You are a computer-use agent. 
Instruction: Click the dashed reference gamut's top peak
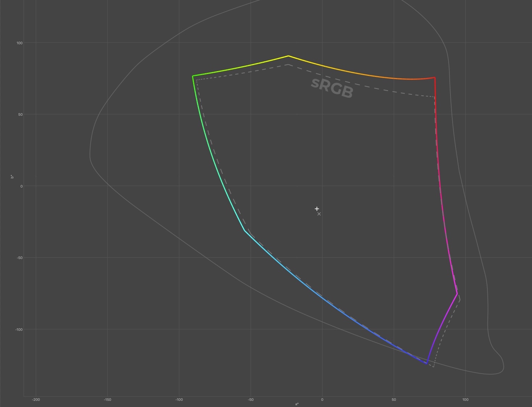click(288, 65)
